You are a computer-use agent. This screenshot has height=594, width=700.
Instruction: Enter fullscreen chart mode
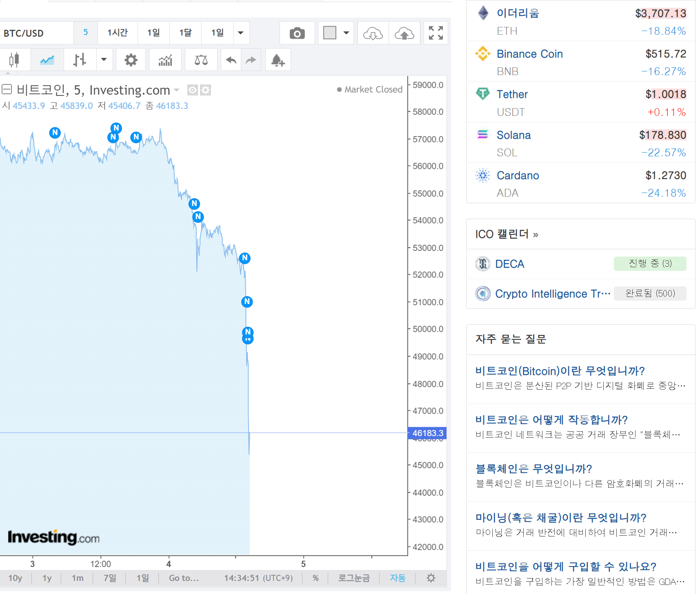(436, 33)
